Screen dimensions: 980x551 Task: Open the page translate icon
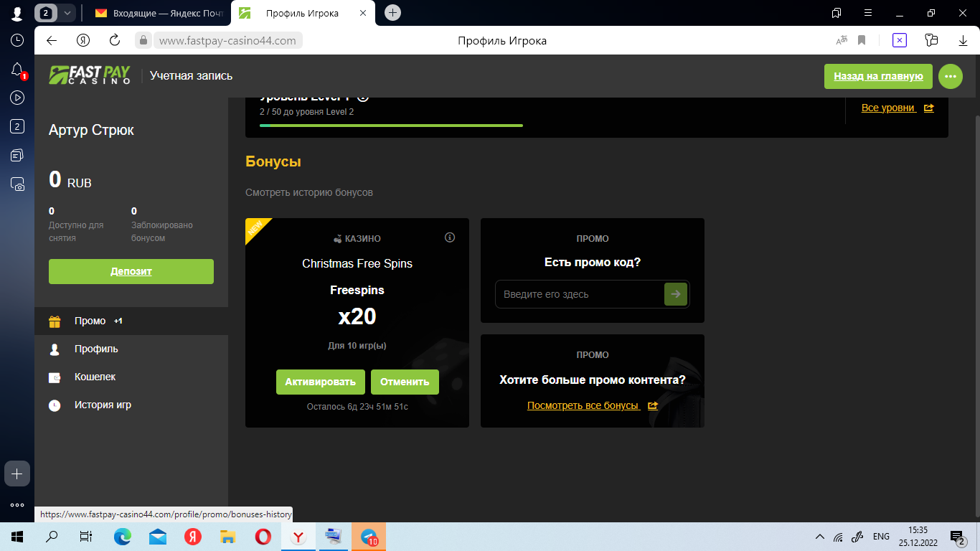pyautogui.click(x=842, y=41)
